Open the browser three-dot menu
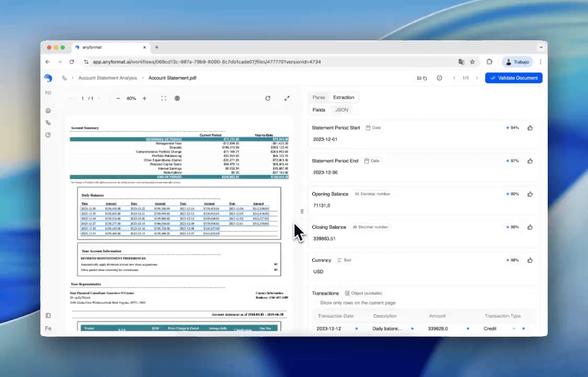The image size is (588, 377). [540, 62]
